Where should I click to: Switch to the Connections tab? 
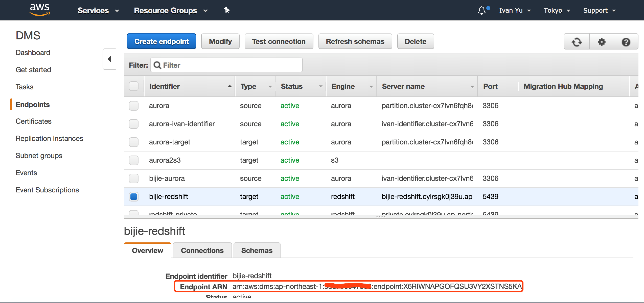pyautogui.click(x=202, y=250)
